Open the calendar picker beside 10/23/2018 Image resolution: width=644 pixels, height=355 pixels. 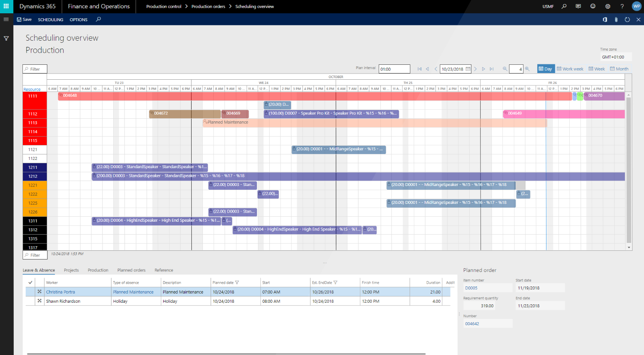[468, 69]
